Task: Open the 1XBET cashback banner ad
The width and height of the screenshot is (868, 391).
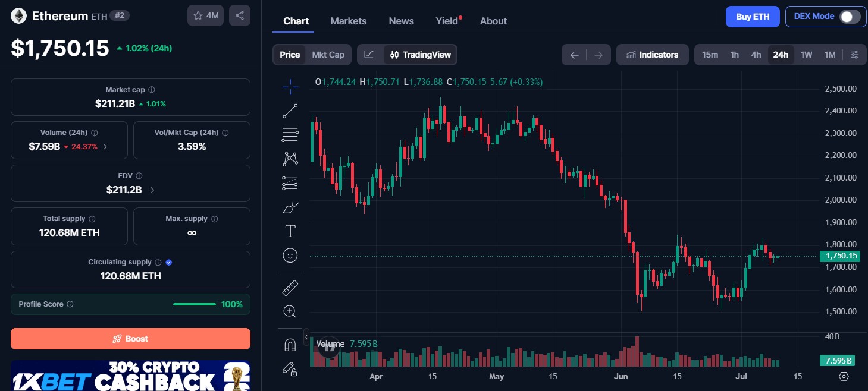Action: click(130, 376)
